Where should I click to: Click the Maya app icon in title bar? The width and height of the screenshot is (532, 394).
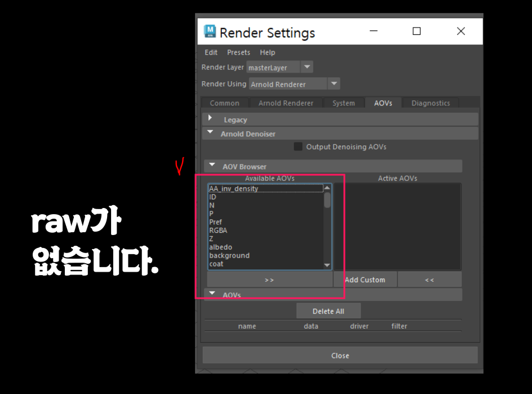coord(210,31)
